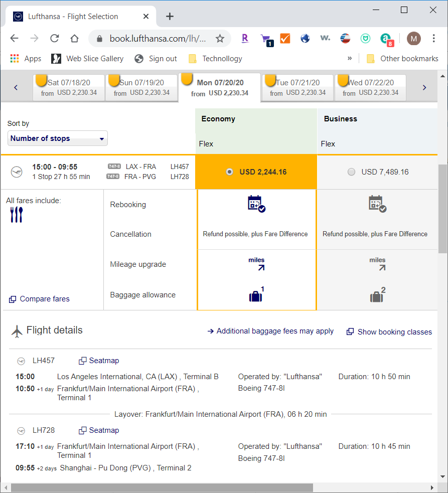
Task: Go back to the previous page
Action: [x=15, y=38]
